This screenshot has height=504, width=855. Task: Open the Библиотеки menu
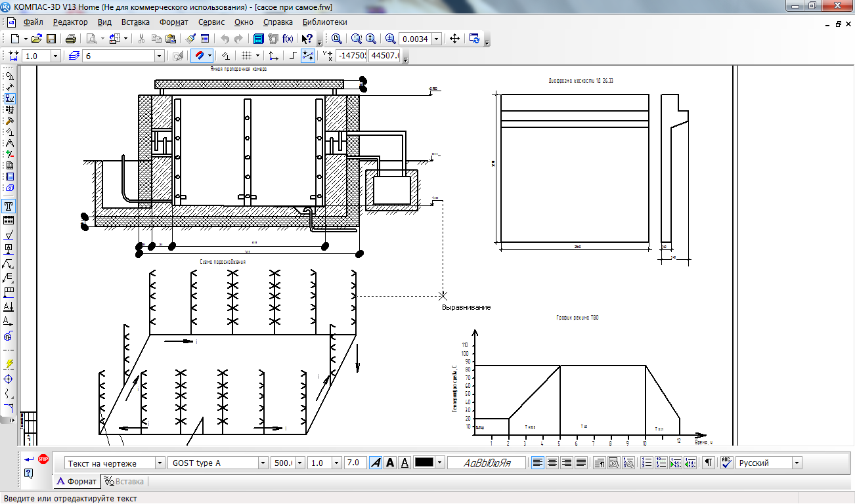[325, 22]
